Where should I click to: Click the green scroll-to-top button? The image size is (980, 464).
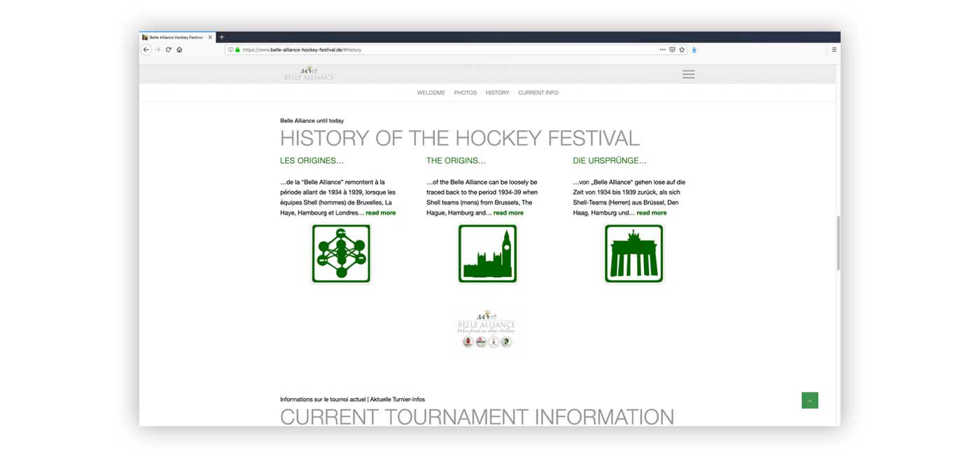click(x=810, y=400)
